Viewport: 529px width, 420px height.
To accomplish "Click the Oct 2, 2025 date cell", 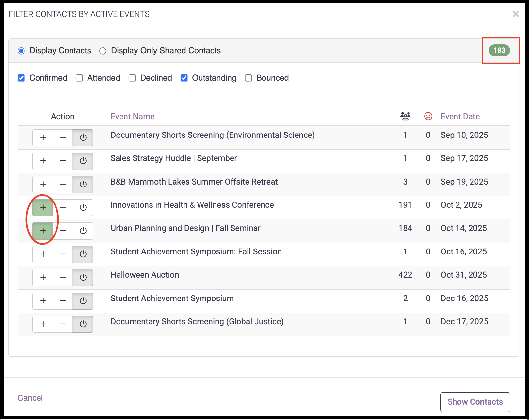I will coord(461,205).
